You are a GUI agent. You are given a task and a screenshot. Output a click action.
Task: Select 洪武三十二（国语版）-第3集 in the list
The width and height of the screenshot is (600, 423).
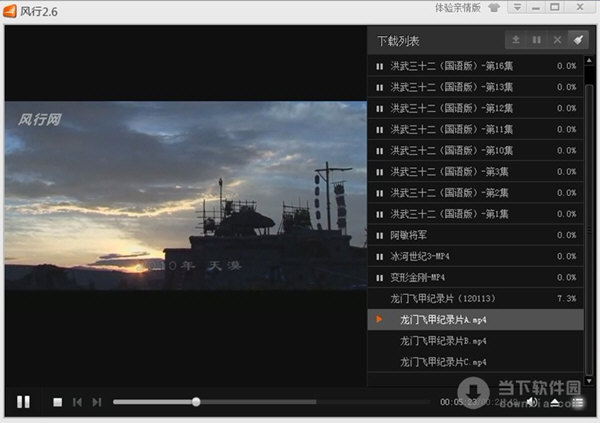[x=475, y=171]
